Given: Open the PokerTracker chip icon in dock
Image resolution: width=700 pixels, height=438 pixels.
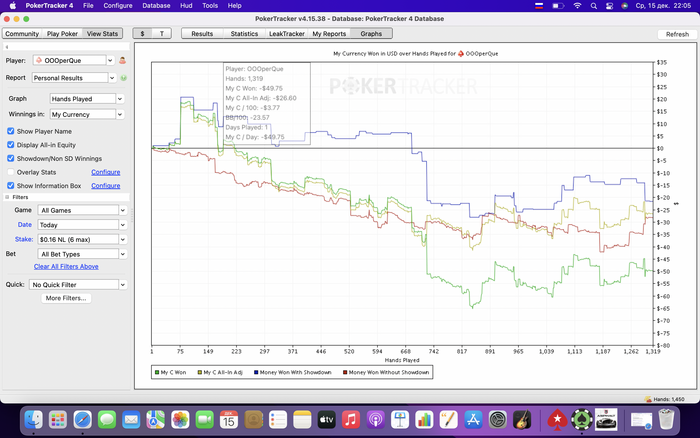Looking at the screenshot, I should coord(582,420).
